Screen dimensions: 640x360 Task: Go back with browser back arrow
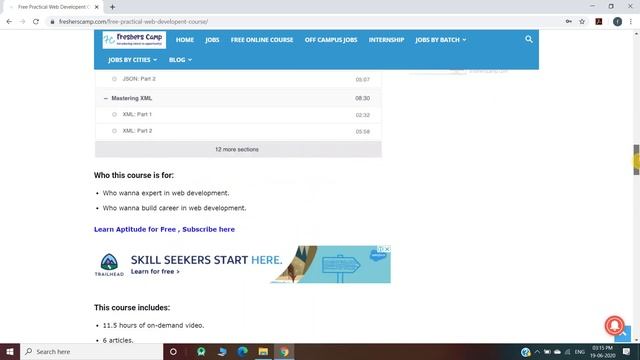pyautogui.click(x=9, y=22)
